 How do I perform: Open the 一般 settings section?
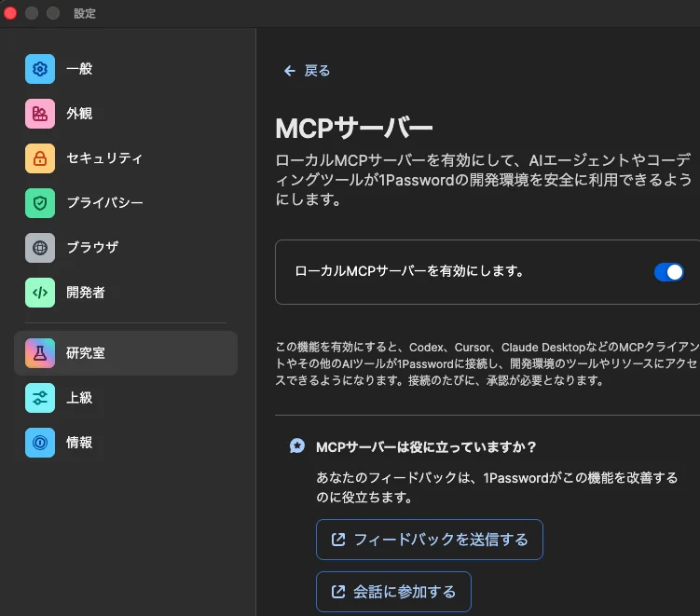[x=126, y=69]
